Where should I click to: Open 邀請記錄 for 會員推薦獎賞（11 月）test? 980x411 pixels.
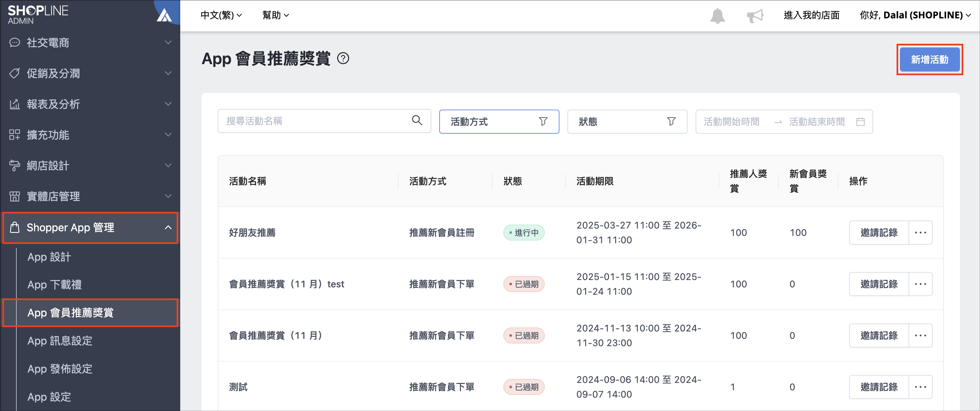click(x=879, y=284)
